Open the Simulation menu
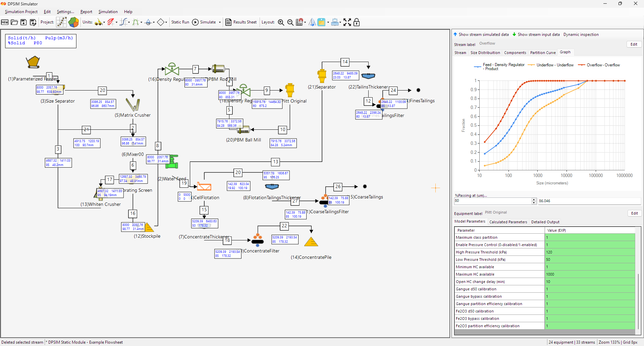 (x=108, y=12)
